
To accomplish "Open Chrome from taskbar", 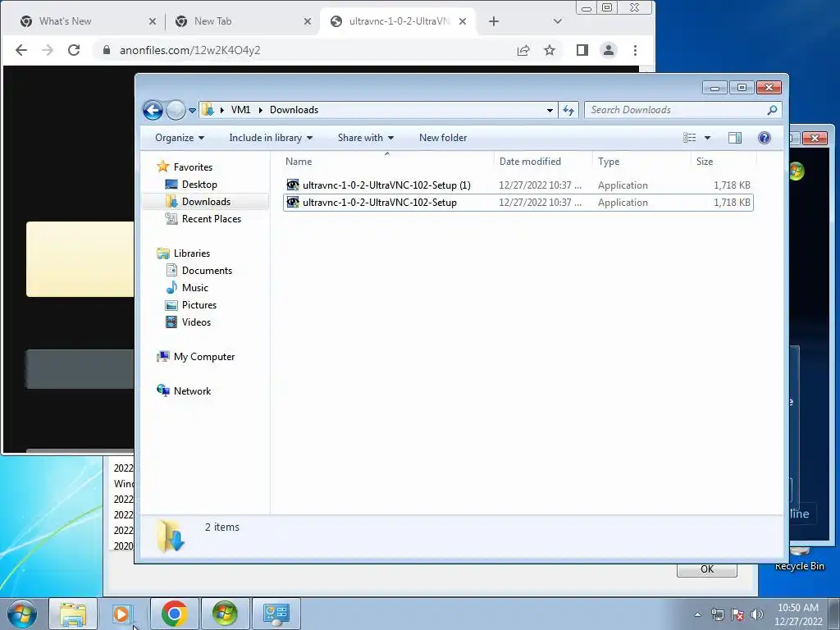I will pyautogui.click(x=174, y=614).
